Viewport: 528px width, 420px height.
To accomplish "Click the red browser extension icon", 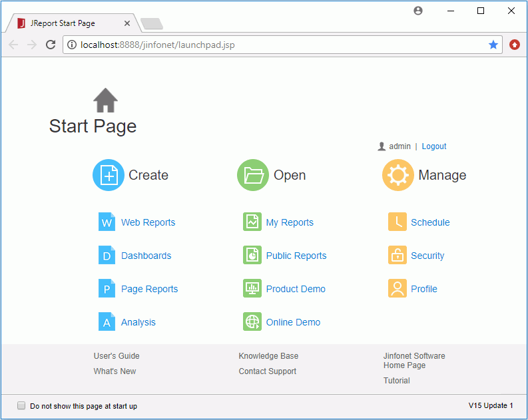I will tap(515, 45).
